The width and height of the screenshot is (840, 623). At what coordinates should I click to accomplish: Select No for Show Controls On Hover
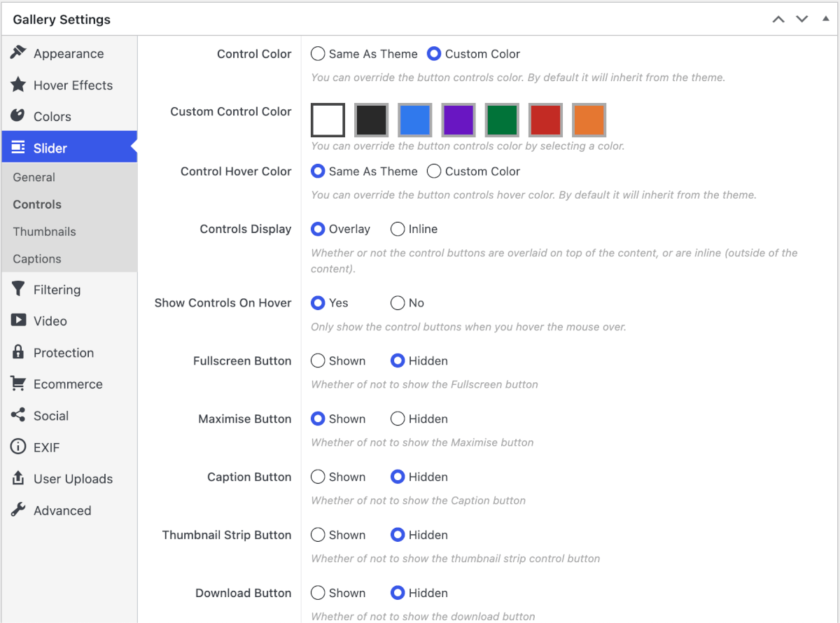click(398, 302)
